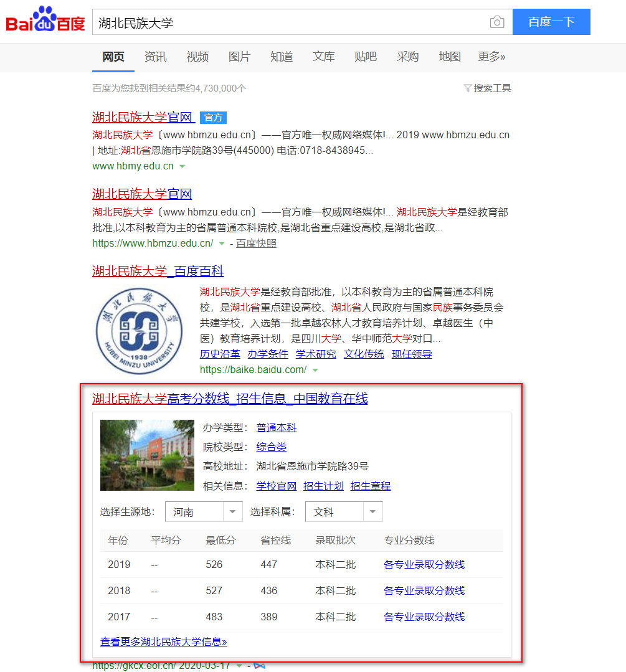626x672 pixels.
Task: Open the 招生章程 link
Action: [x=370, y=486]
